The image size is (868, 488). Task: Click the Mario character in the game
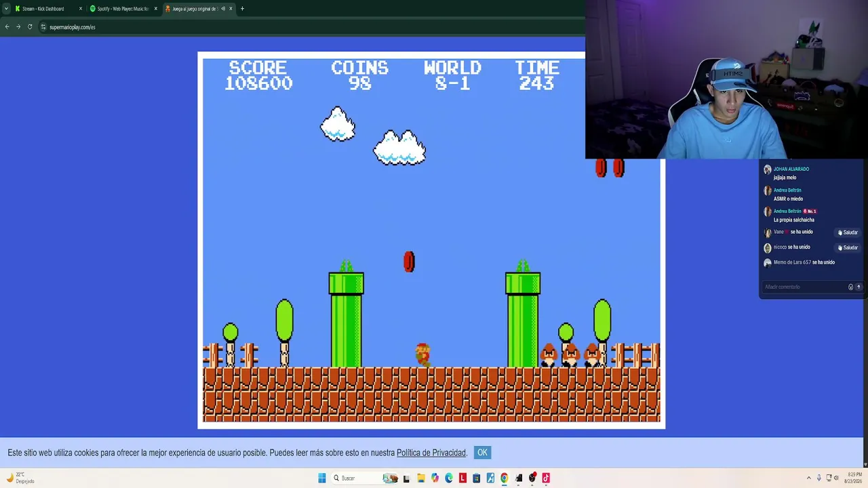[422, 354]
